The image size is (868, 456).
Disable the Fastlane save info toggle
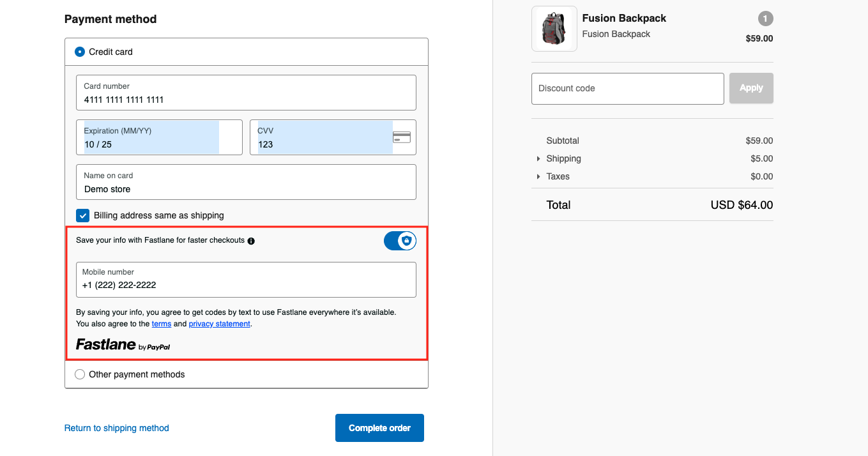coord(399,241)
